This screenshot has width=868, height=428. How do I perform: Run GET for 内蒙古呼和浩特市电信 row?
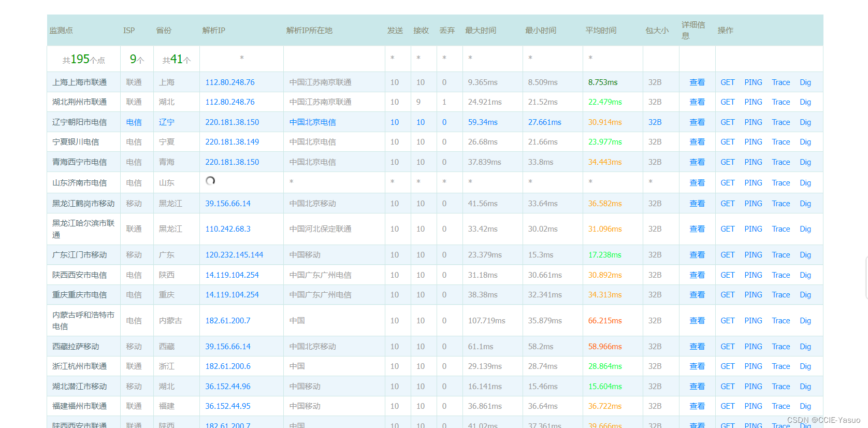pos(728,321)
